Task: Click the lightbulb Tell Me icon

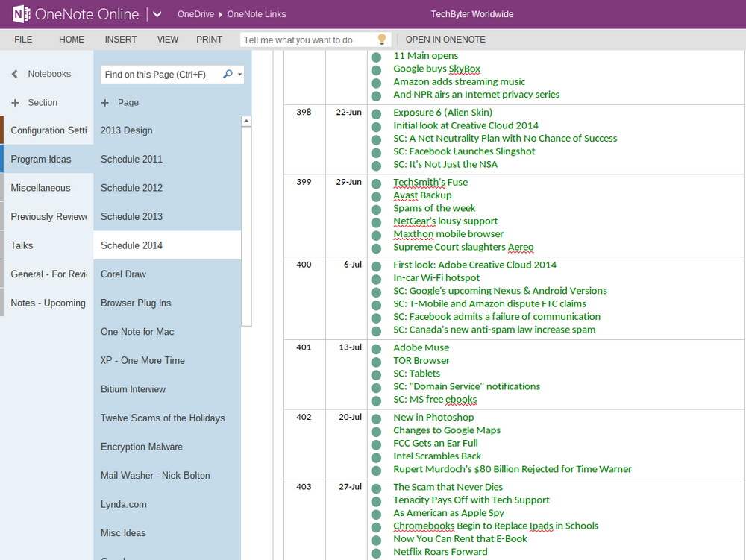Action: point(381,40)
